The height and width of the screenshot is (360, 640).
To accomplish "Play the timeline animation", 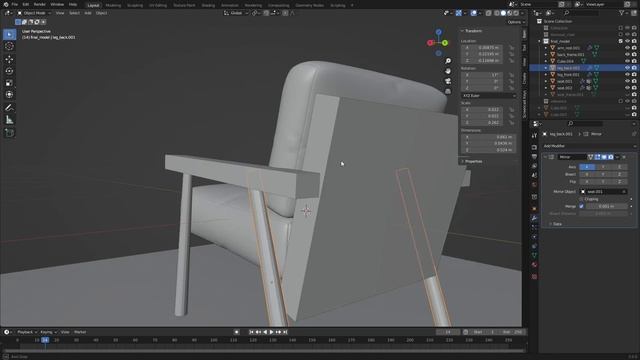I will tap(271, 332).
